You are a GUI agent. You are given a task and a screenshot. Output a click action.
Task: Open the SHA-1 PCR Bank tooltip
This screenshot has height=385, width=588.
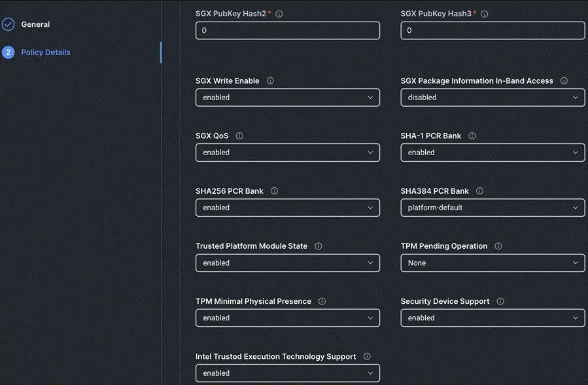coord(472,136)
